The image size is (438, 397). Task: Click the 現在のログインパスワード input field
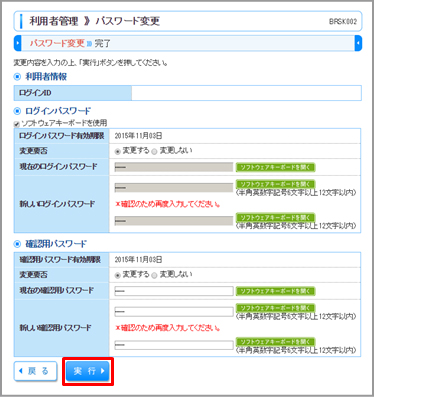174,167
